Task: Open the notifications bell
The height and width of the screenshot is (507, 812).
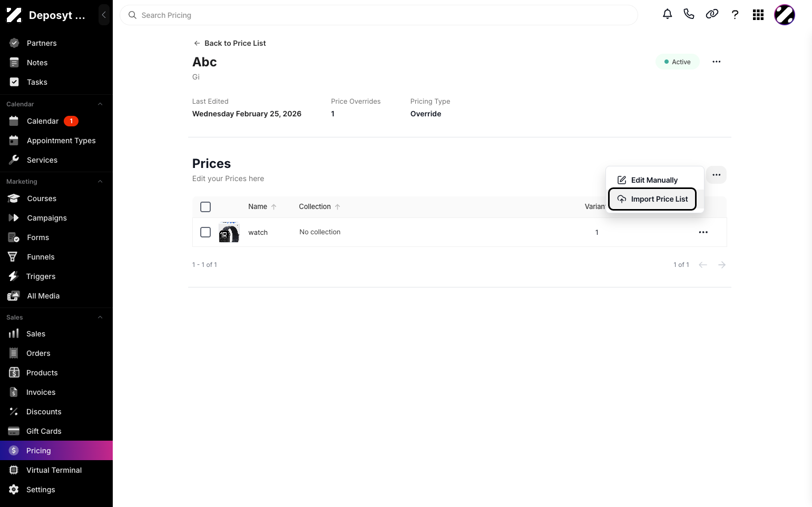Action: (667, 14)
